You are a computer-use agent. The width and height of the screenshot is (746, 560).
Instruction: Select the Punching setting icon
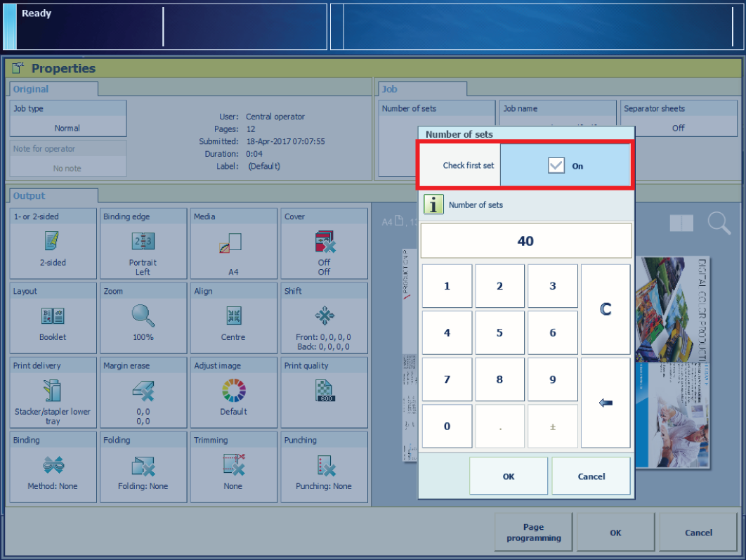point(324,465)
